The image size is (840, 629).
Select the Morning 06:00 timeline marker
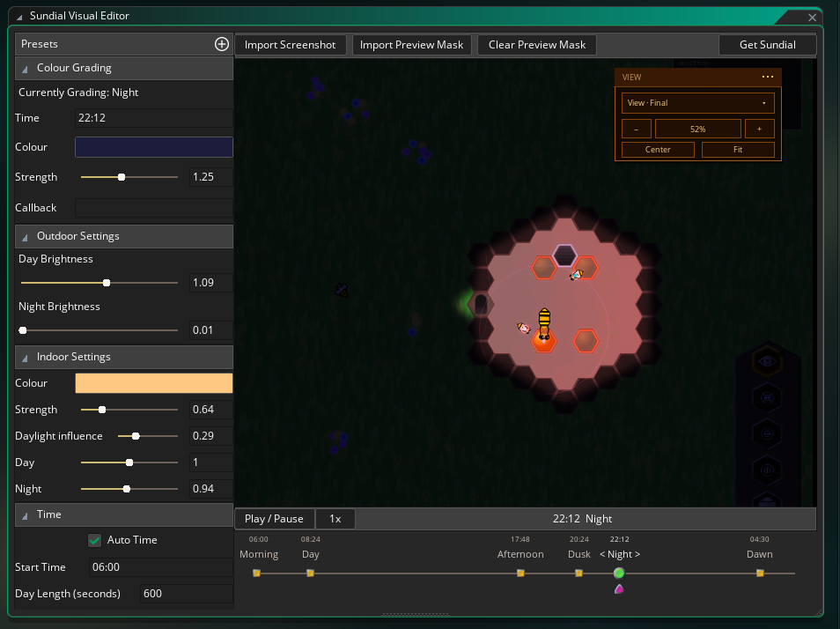[x=256, y=573]
